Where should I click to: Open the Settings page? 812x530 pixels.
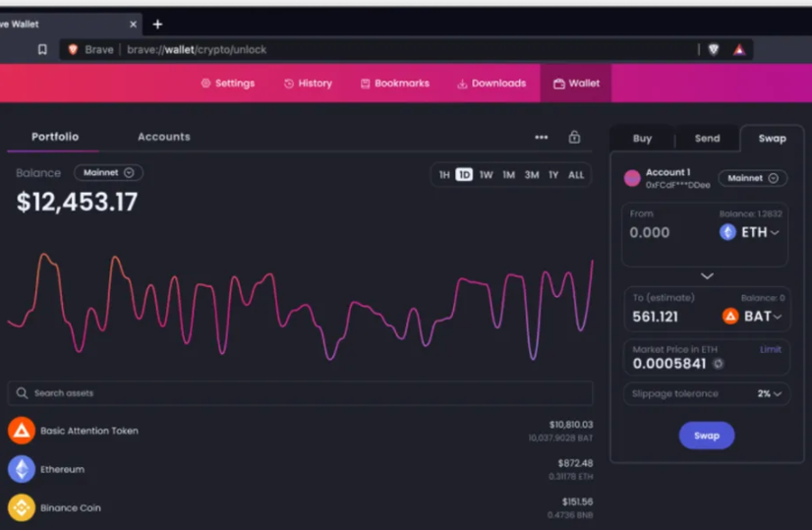228,84
